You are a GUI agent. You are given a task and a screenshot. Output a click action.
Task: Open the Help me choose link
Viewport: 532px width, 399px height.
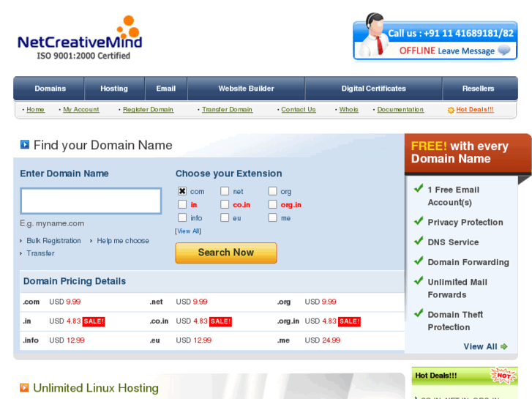tap(123, 241)
